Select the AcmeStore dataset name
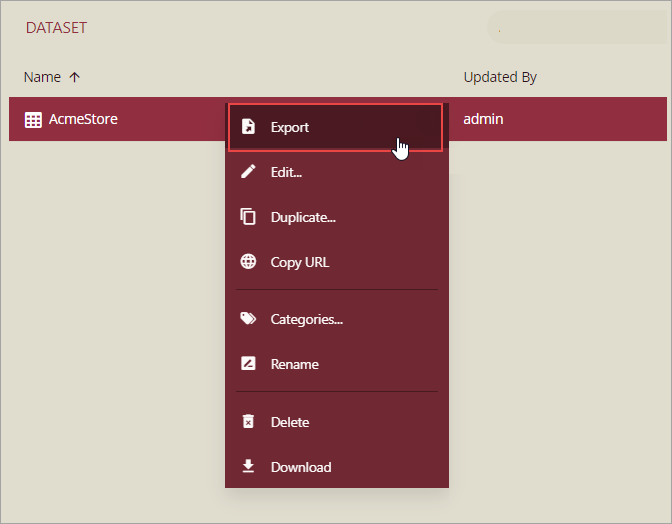 coord(83,119)
